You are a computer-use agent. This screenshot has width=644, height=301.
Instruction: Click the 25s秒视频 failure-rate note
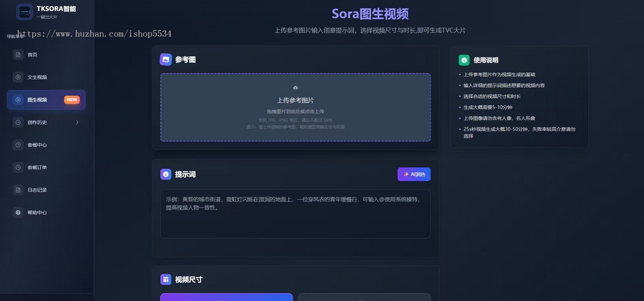pyautogui.click(x=519, y=133)
